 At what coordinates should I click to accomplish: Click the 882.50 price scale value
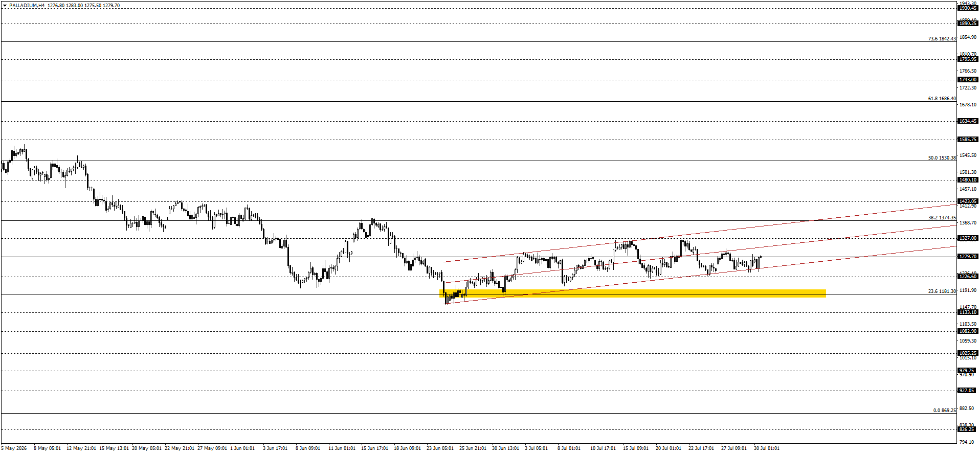(x=967, y=408)
